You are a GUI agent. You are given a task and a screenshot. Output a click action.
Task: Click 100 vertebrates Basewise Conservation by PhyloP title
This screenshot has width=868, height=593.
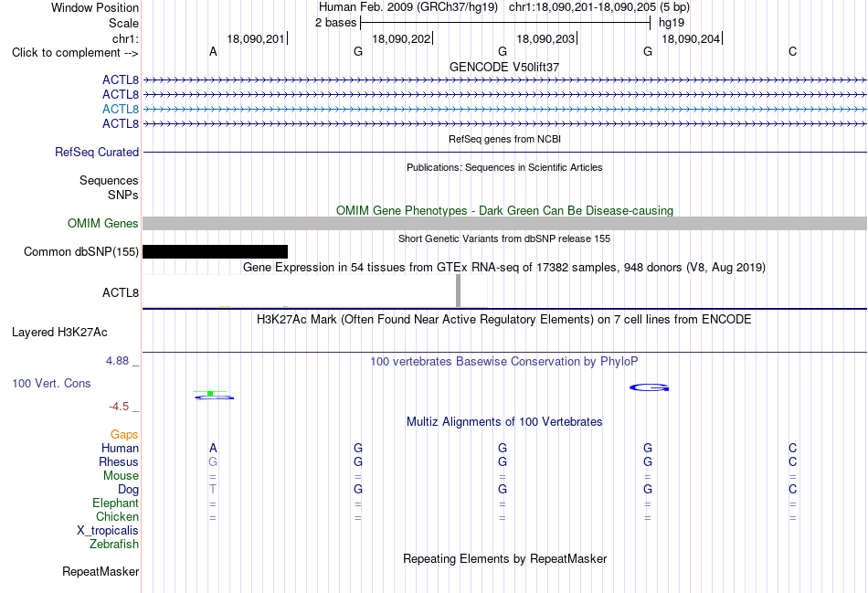tap(504, 362)
